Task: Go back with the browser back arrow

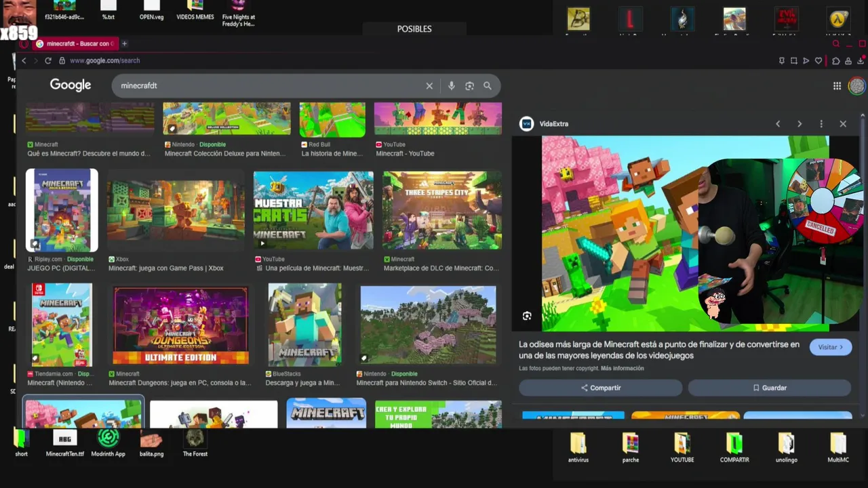Action: click(x=24, y=61)
